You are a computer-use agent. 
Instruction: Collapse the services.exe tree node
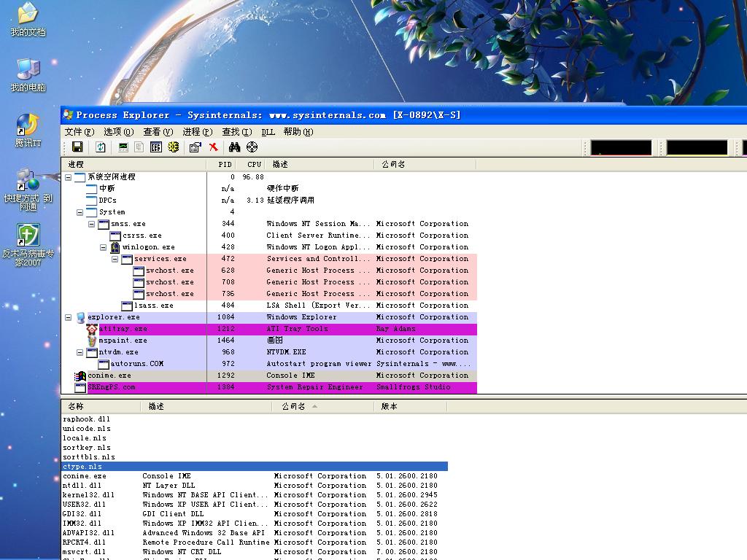[115, 259]
